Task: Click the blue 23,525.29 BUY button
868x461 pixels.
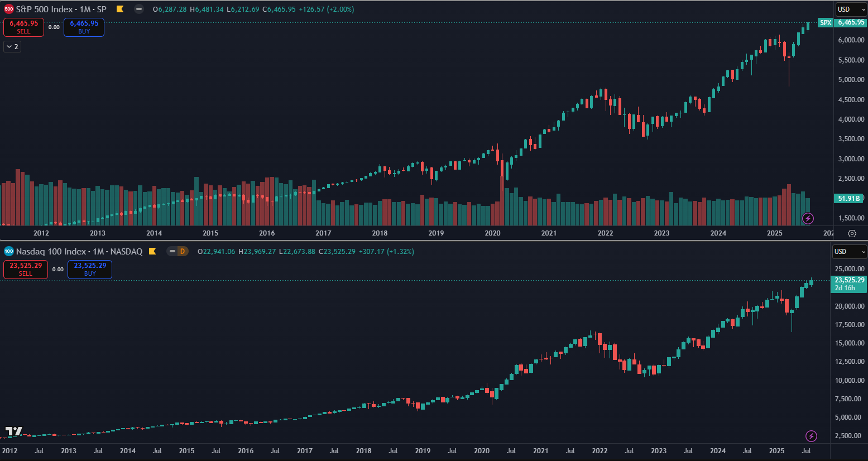Action: (90, 269)
